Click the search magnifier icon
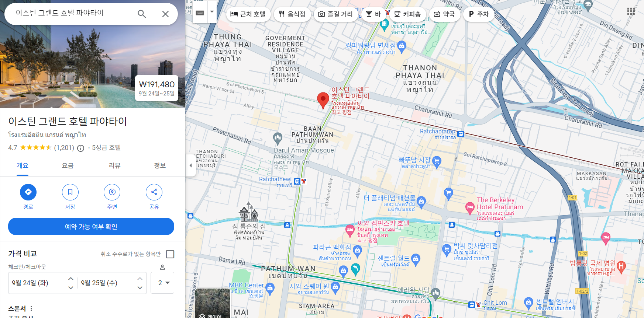The height and width of the screenshot is (318, 644). [x=142, y=14]
